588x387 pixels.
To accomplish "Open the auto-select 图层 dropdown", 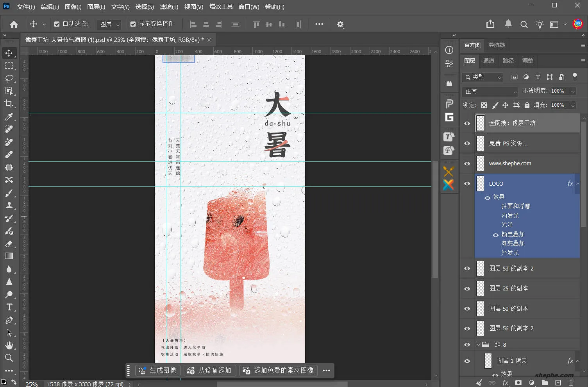I will 109,24.
